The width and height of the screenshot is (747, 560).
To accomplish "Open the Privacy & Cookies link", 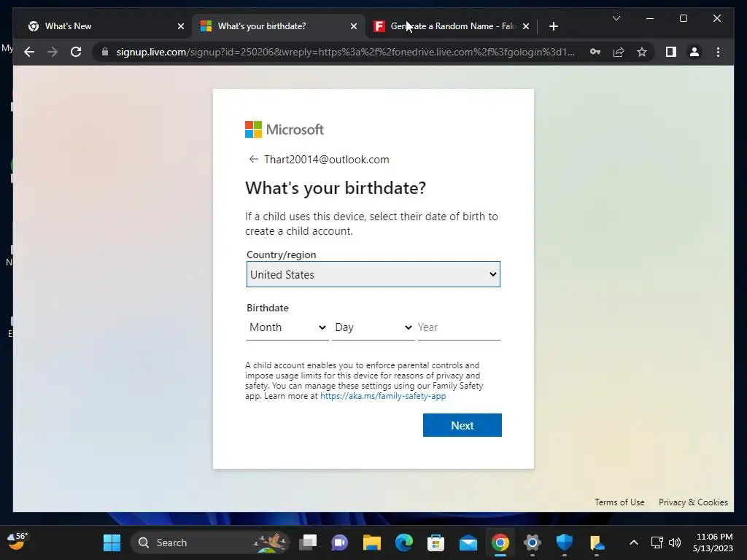I will click(693, 502).
